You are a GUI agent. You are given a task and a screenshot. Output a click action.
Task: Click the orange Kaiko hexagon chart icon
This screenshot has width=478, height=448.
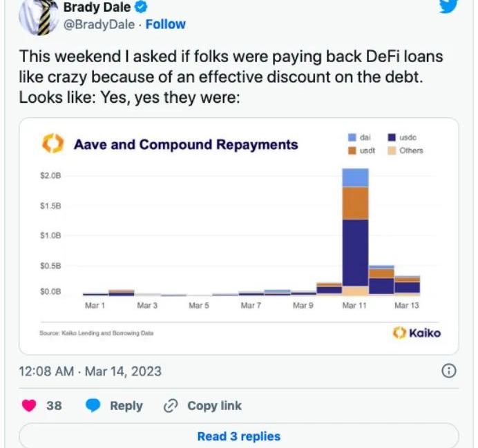point(52,144)
